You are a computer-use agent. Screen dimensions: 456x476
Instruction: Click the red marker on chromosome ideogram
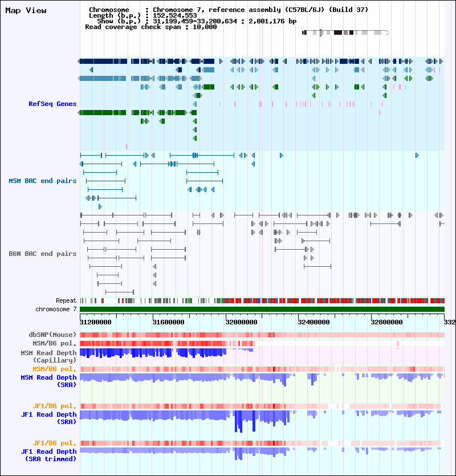tap(320, 32)
